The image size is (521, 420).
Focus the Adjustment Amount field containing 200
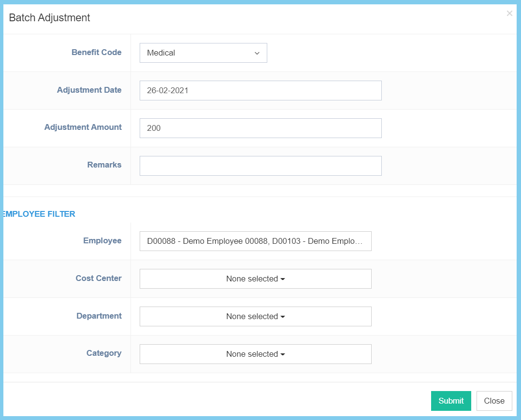(x=260, y=128)
